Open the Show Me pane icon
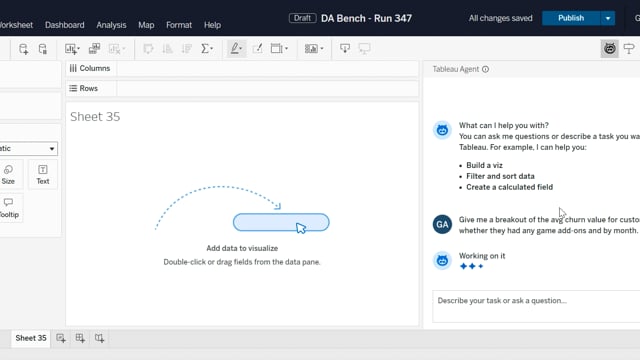The height and width of the screenshot is (360, 640). pos(629,49)
